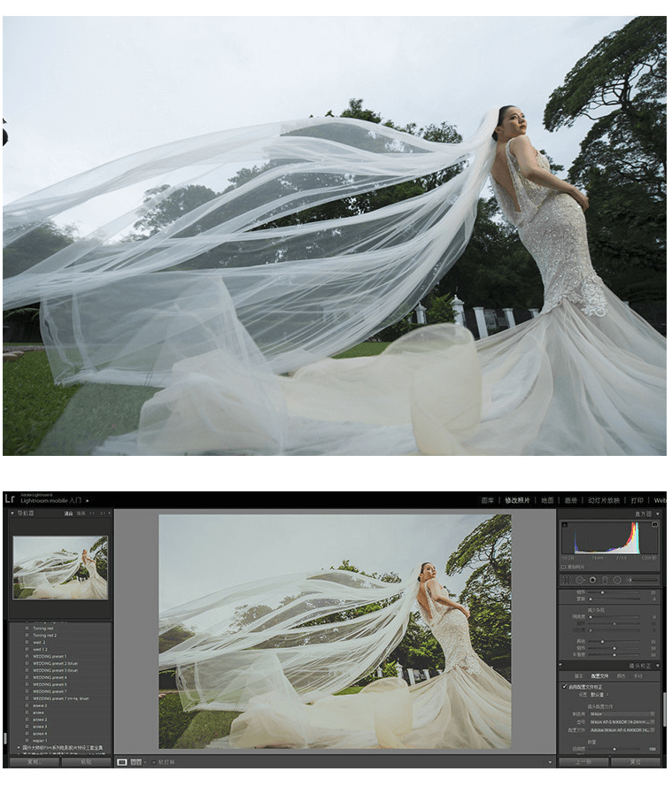Toggle highlight clipping indicator on histogram

(x=655, y=524)
